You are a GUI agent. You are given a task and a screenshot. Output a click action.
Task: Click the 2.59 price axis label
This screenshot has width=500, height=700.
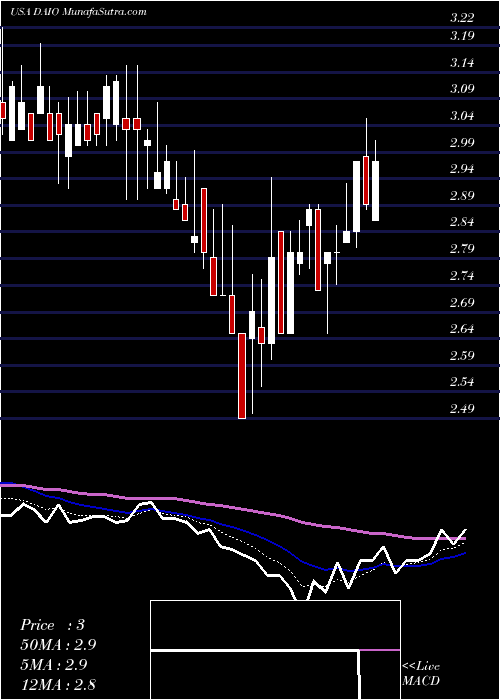pos(462,355)
